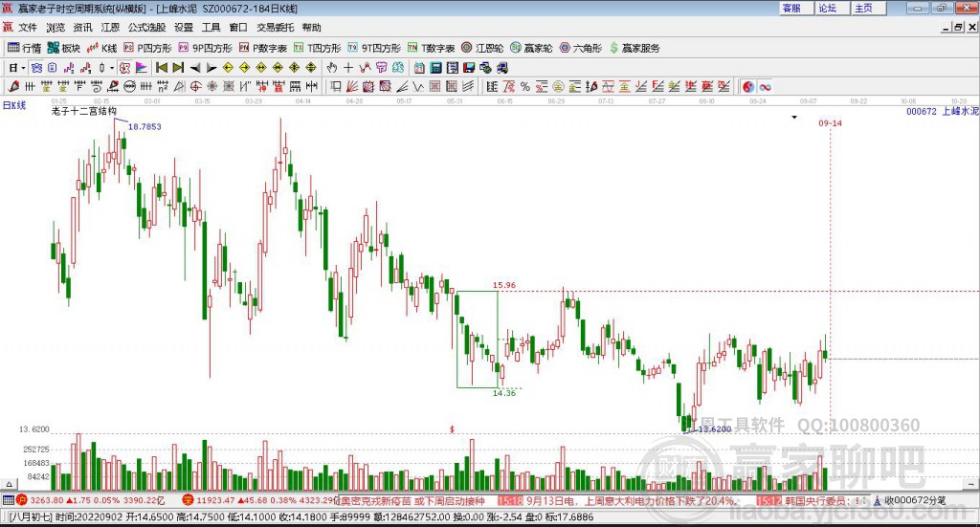
Task: Click the small black triangle above the chart
Action: 794,118
